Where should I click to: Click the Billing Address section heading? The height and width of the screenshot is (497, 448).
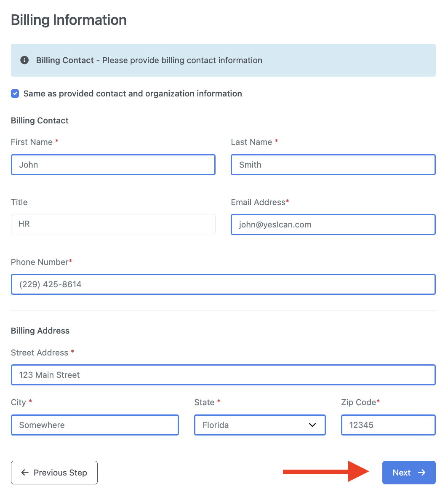tap(40, 331)
